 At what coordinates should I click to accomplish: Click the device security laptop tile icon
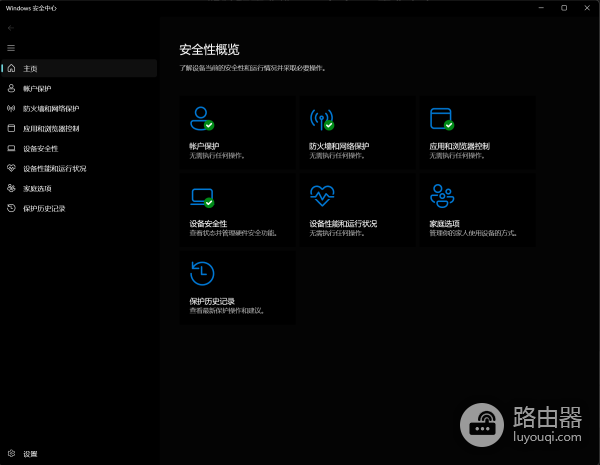(x=202, y=198)
